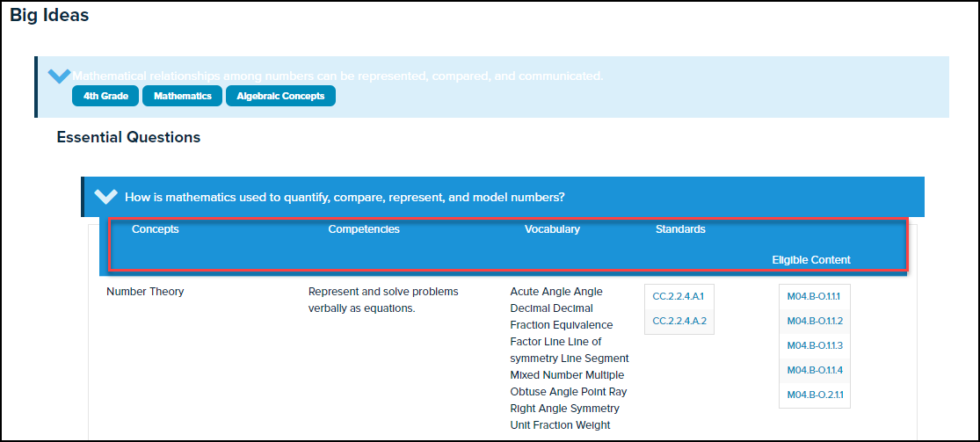Select the Vocabulary column header
980x442 pixels.
pyautogui.click(x=552, y=229)
